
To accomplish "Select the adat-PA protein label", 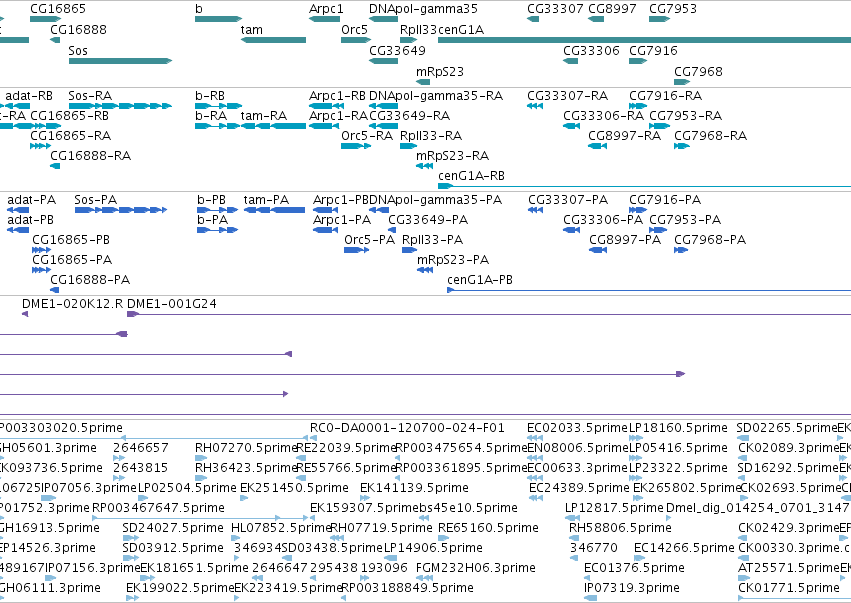I will click(31, 200).
